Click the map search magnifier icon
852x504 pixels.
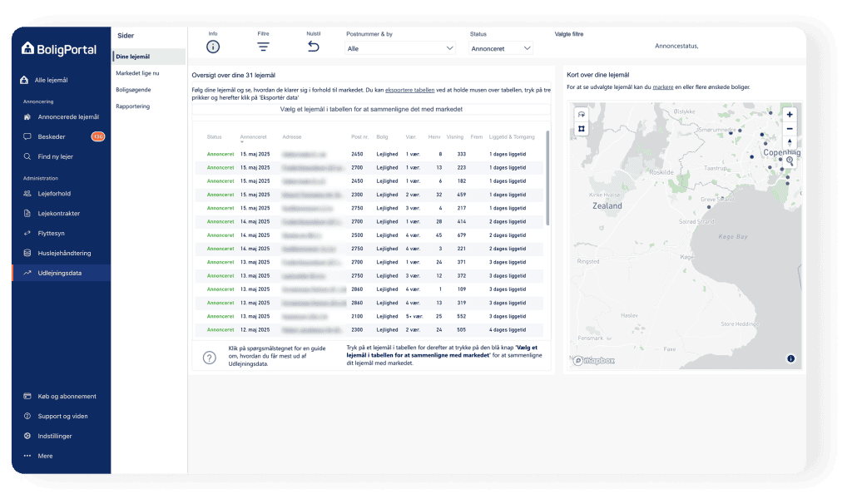(x=790, y=161)
